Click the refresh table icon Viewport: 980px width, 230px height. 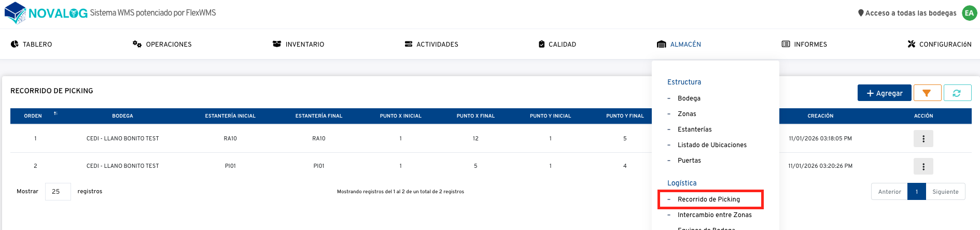click(x=957, y=93)
